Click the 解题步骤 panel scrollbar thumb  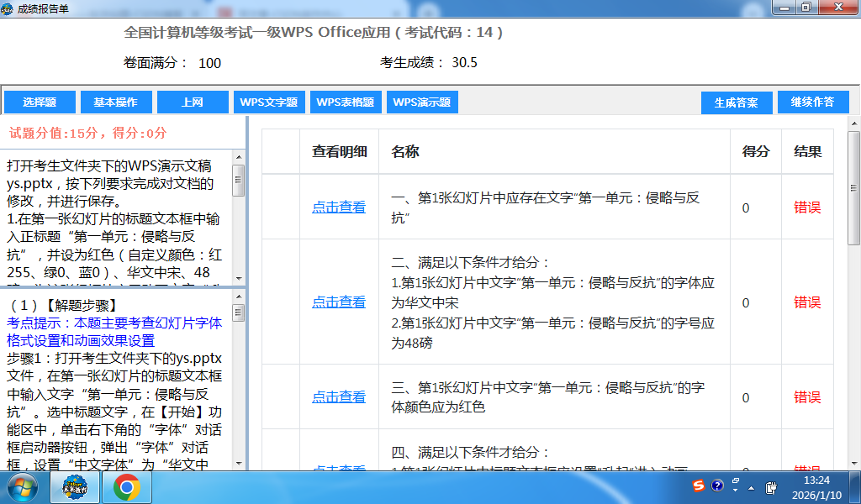pyautogui.click(x=239, y=312)
